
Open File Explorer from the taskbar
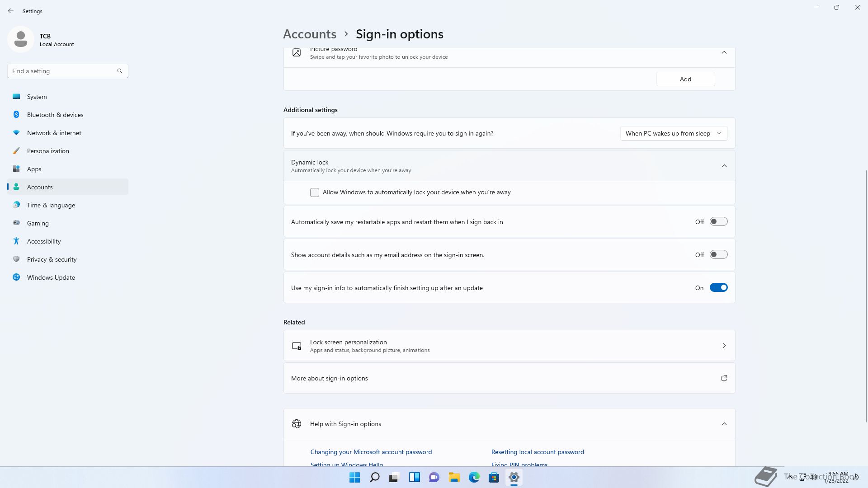pos(454,477)
